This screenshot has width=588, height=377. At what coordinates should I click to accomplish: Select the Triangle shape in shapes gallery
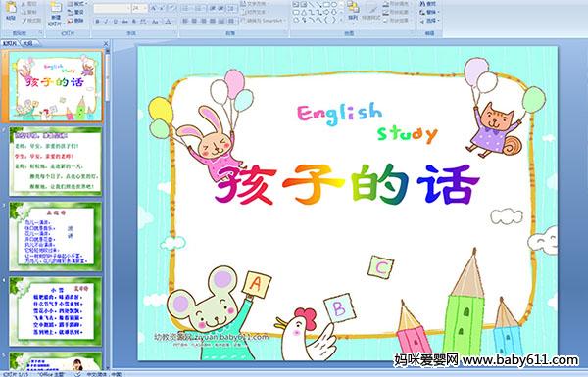point(303,12)
